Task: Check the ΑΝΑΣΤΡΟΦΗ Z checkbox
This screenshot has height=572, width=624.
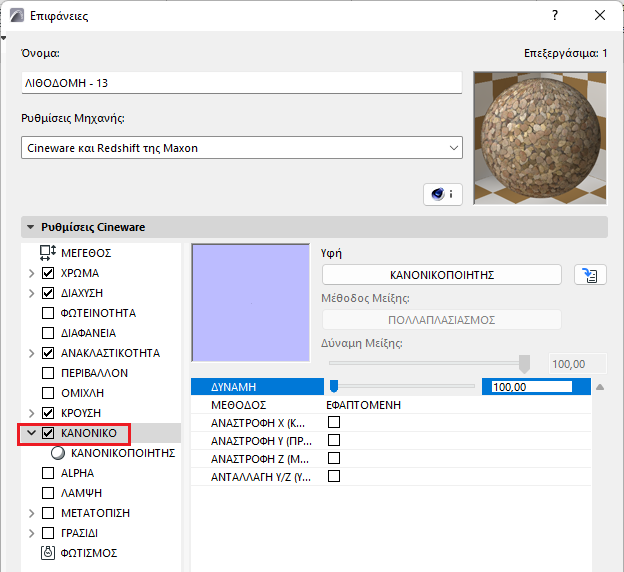Action: click(334, 458)
